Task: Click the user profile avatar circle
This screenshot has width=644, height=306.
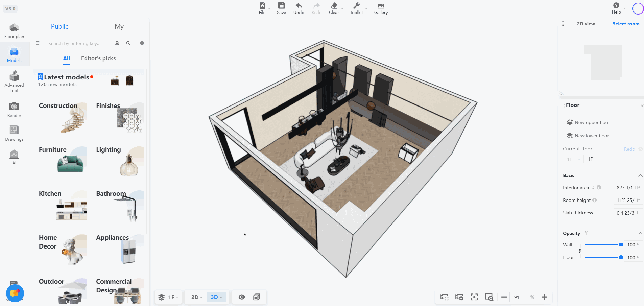Action: (638, 8)
